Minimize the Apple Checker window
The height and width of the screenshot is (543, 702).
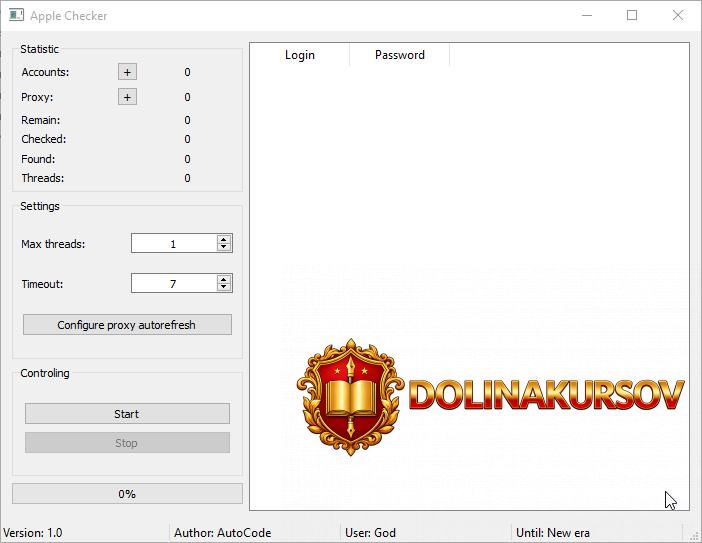(x=586, y=16)
